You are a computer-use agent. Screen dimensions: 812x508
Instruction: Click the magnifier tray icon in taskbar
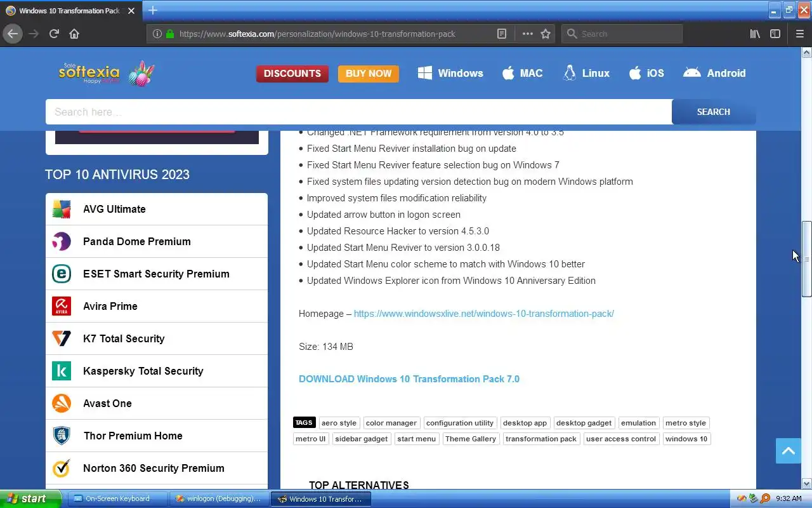[x=765, y=498]
